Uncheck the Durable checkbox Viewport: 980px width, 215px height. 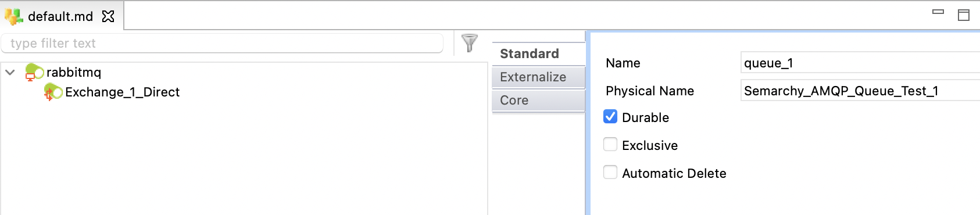610,117
